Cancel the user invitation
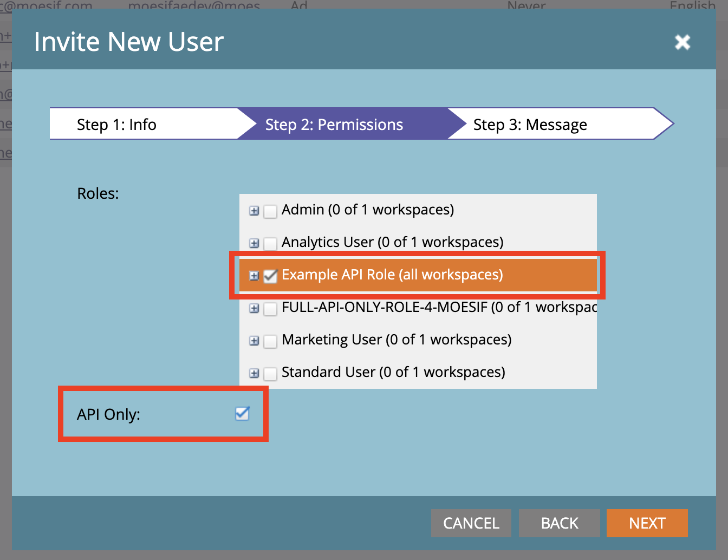Image resolution: width=728 pixels, height=560 pixels. tap(471, 523)
